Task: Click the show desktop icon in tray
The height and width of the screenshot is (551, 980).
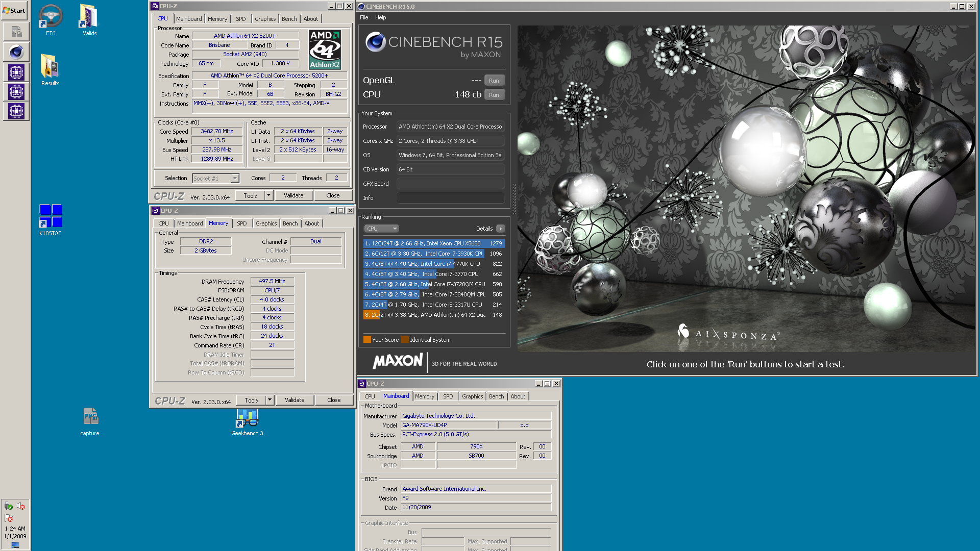Action: click(x=15, y=545)
